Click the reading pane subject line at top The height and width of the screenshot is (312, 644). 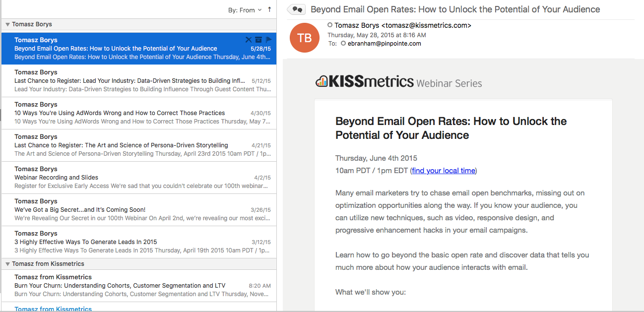click(455, 9)
